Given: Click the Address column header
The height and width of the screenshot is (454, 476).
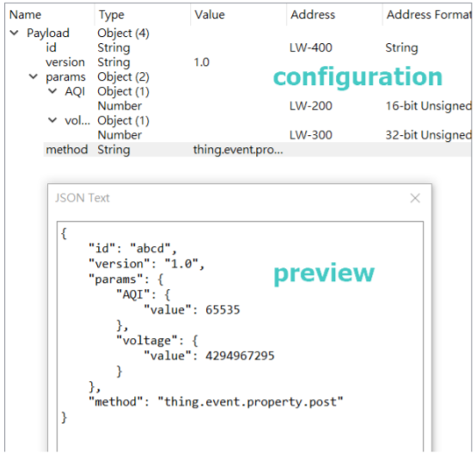Looking at the screenshot, I should (334, 15).
